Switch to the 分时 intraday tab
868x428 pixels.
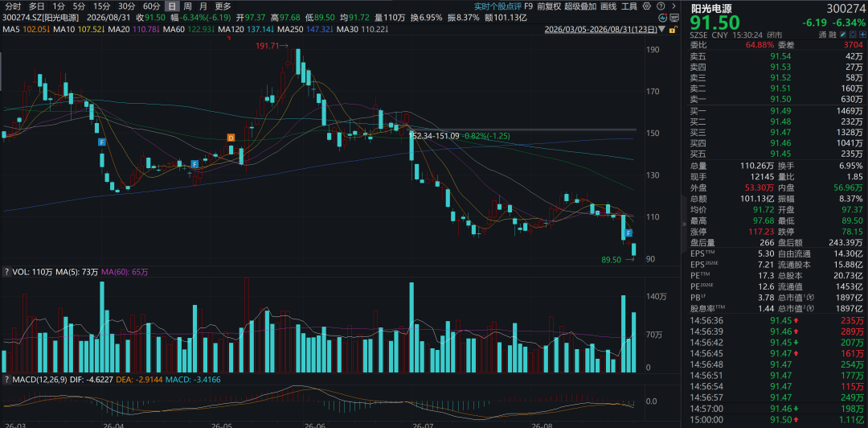coord(14,6)
